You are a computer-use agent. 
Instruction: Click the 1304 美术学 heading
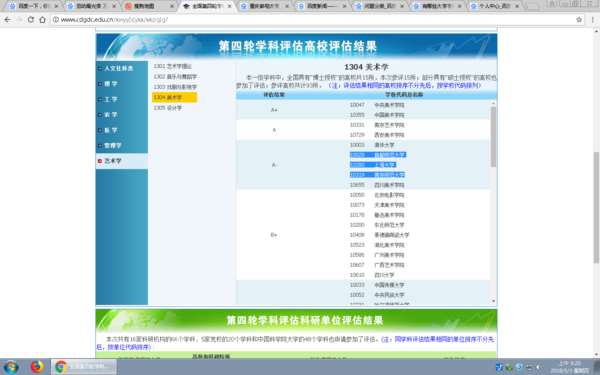point(366,67)
